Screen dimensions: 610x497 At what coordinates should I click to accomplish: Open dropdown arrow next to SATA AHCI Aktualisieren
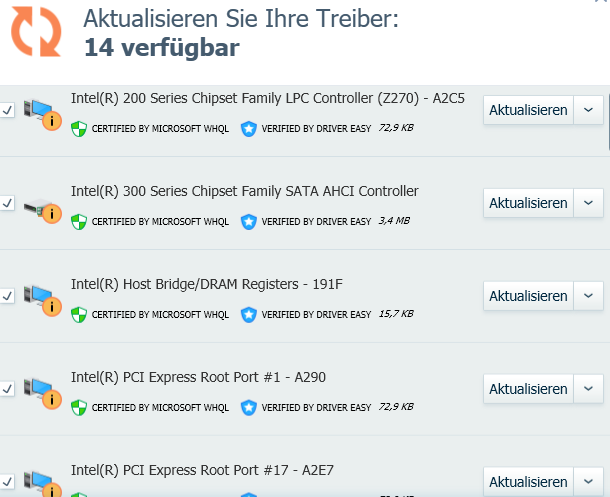[588, 203]
